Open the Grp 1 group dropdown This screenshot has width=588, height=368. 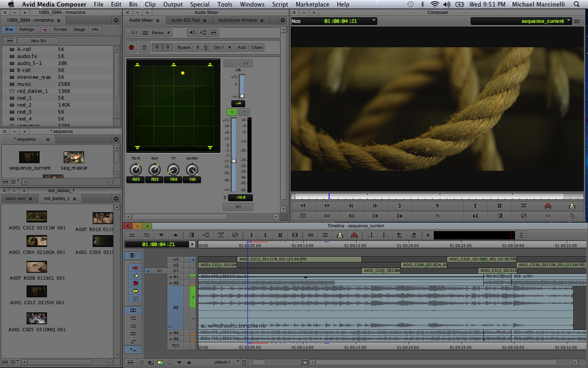point(221,47)
